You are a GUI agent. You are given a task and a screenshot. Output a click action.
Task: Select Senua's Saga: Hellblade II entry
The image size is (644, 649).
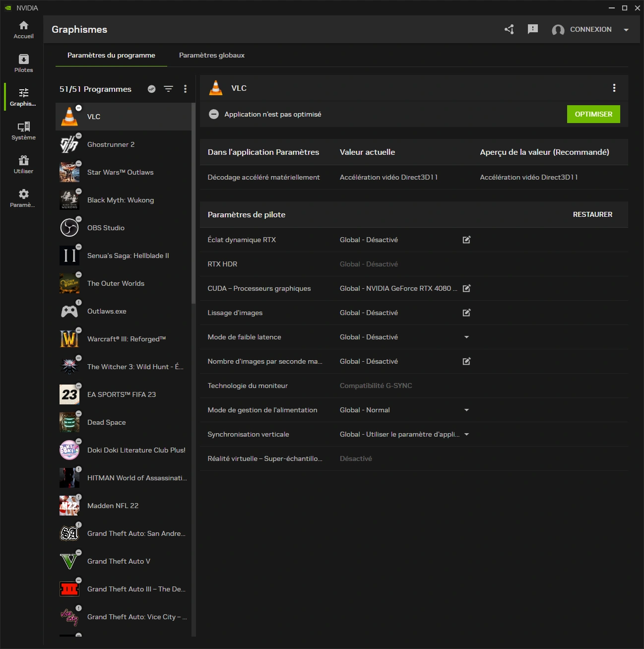click(123, 256)
